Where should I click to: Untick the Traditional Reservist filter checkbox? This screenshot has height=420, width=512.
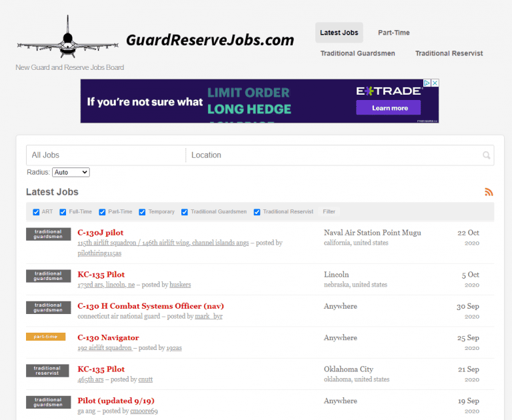(257, 212)
